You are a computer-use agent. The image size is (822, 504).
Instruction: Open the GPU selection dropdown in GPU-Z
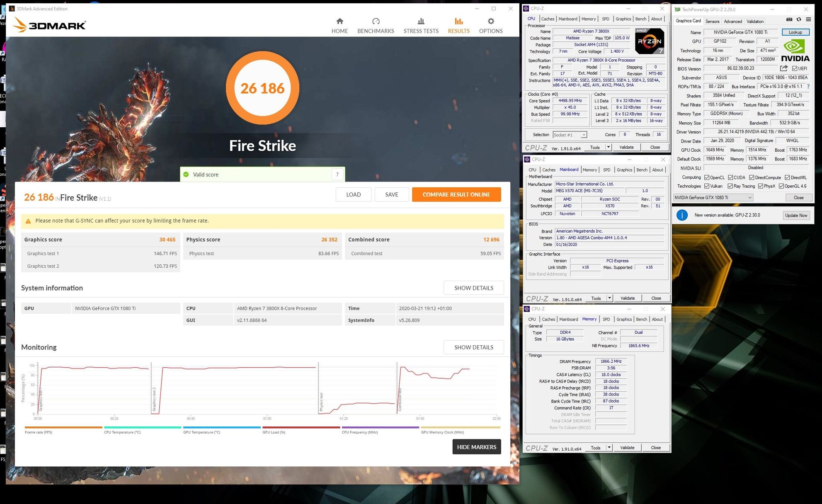pyautogui.click(x=713, y=198)
